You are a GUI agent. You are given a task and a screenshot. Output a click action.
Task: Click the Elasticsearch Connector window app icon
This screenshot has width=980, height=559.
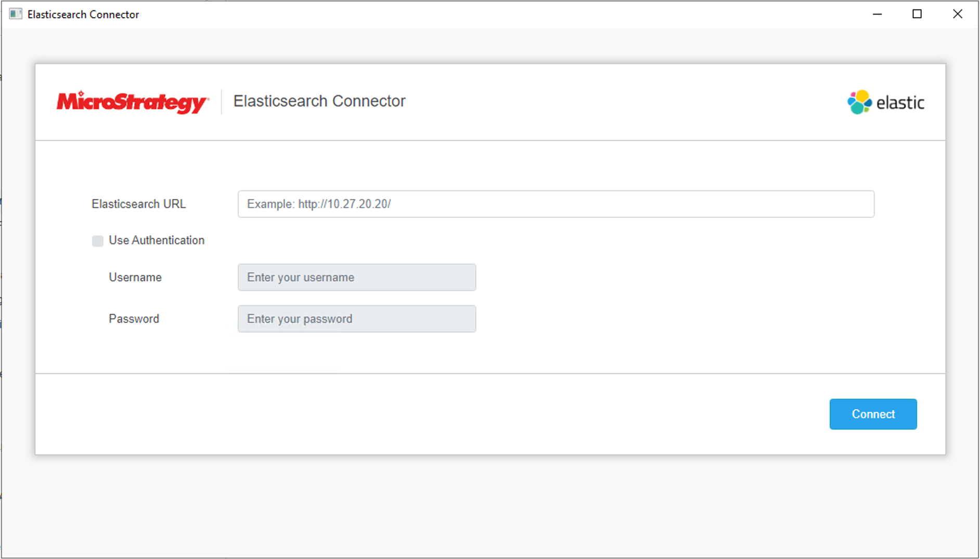pyautogui.click(x=16, y=14)
